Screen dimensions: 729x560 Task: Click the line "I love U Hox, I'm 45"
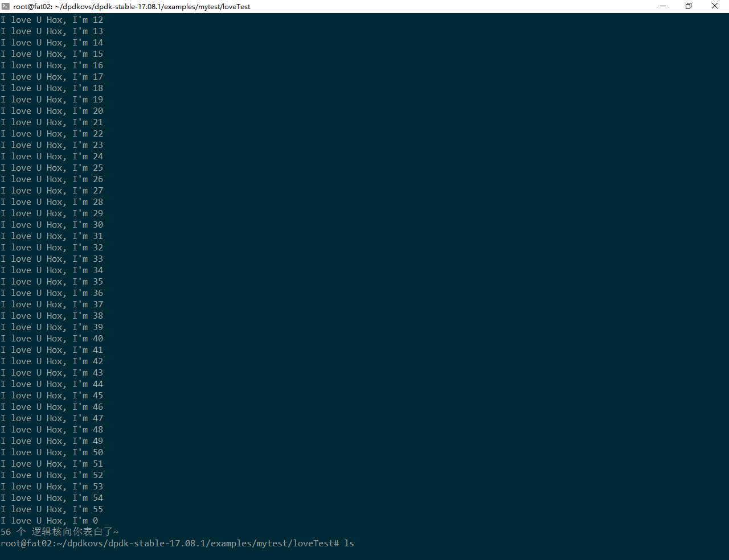click(x=52, y=396)
